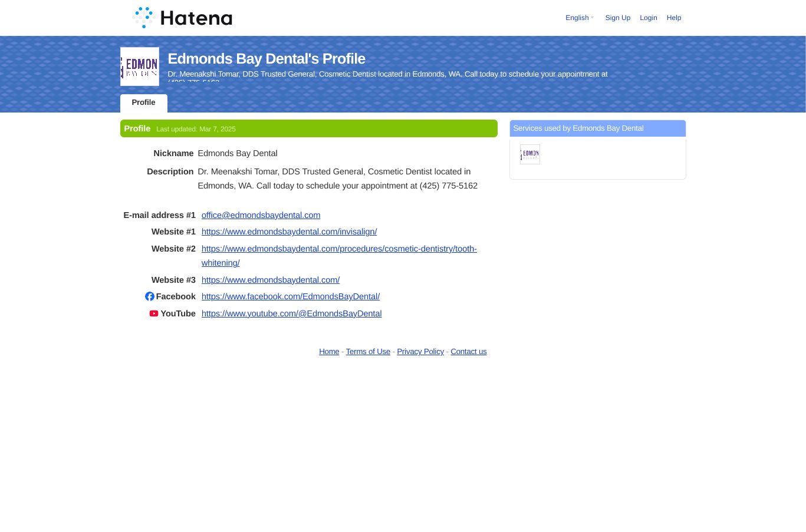Open the Sign Up page
Viewport: 806px width, 532px height.
click(617, 18)
